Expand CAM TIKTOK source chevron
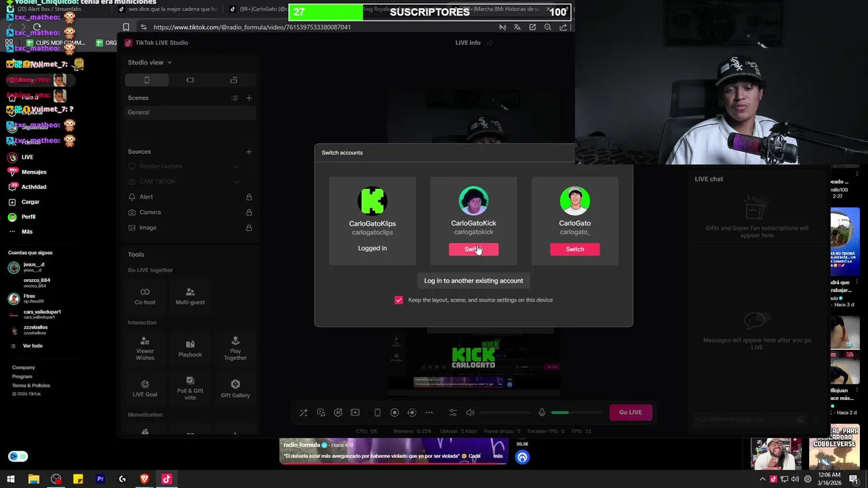 tap(236, 182)
